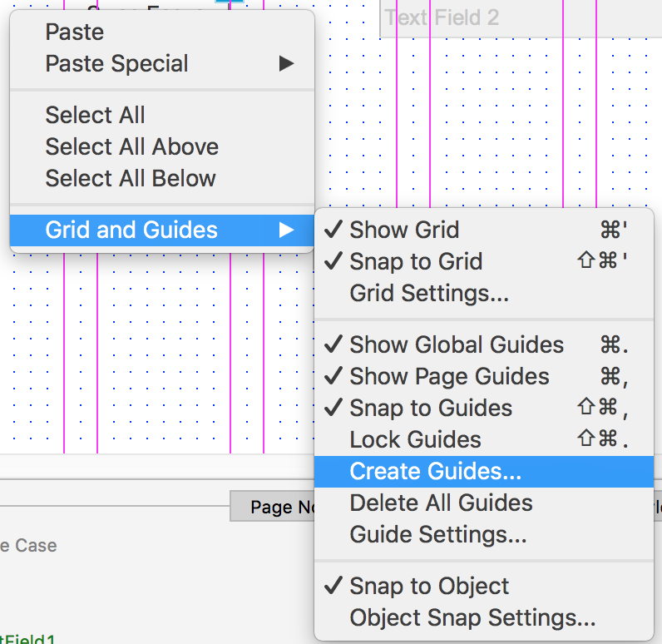Choose Select All Below
Image resolution: width=662 pixels, height=644 pixels.
coord(131,179)
